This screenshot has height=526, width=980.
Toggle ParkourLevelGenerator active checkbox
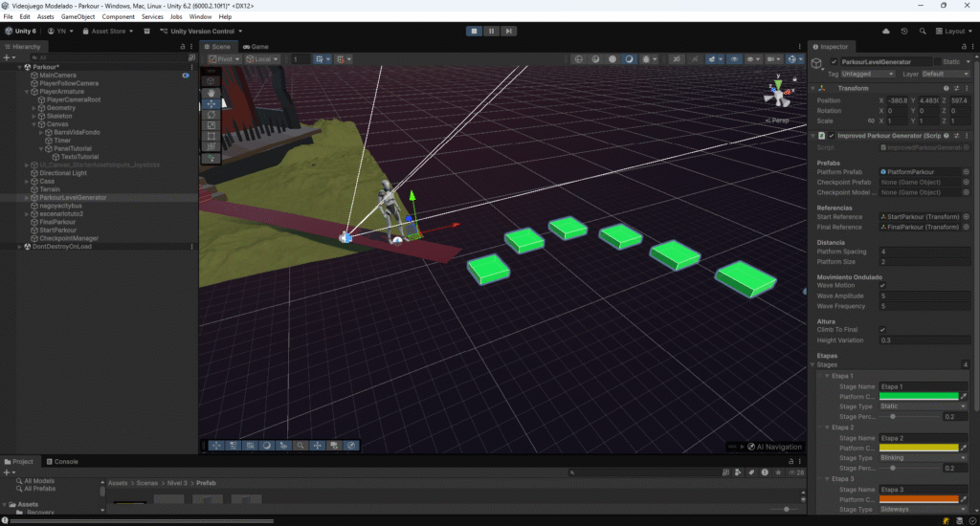point(834,61)
